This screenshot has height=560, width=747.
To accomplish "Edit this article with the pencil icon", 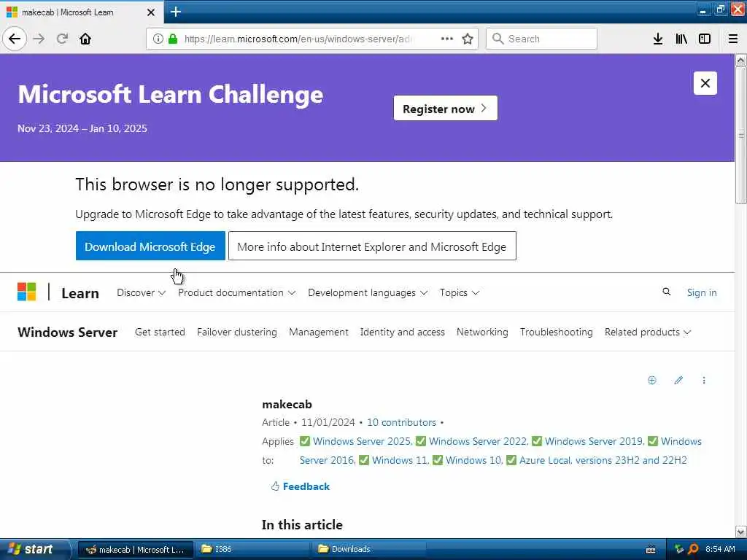I will coord(678,380).
